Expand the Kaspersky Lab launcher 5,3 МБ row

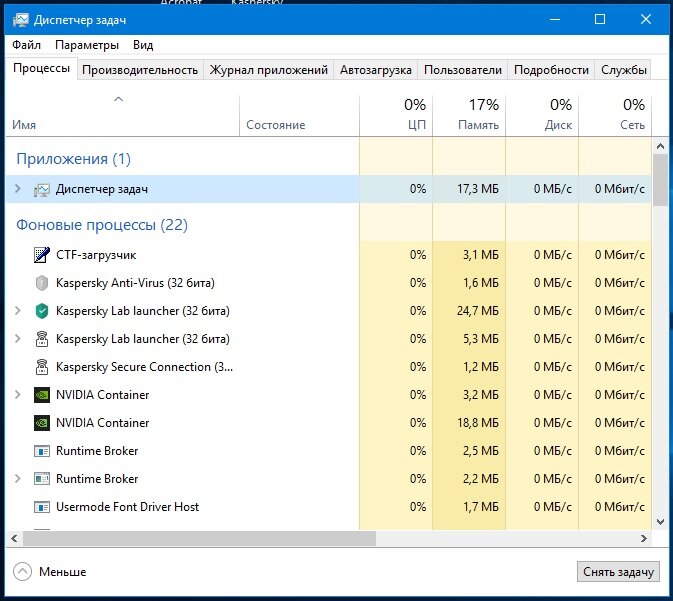coord(18,338)
